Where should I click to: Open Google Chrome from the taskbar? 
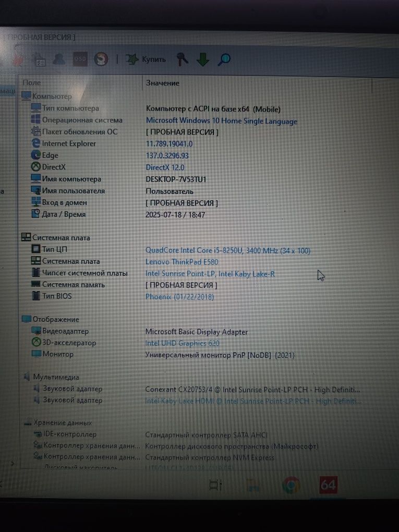coord(291,485)
